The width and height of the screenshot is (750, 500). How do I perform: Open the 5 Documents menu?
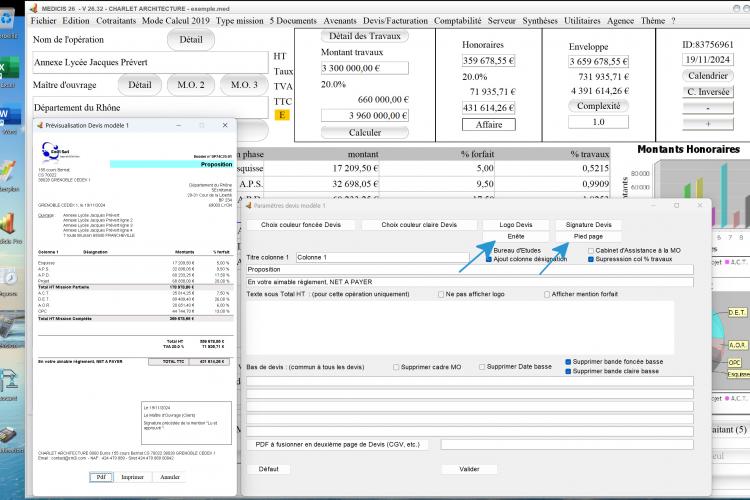293,21
